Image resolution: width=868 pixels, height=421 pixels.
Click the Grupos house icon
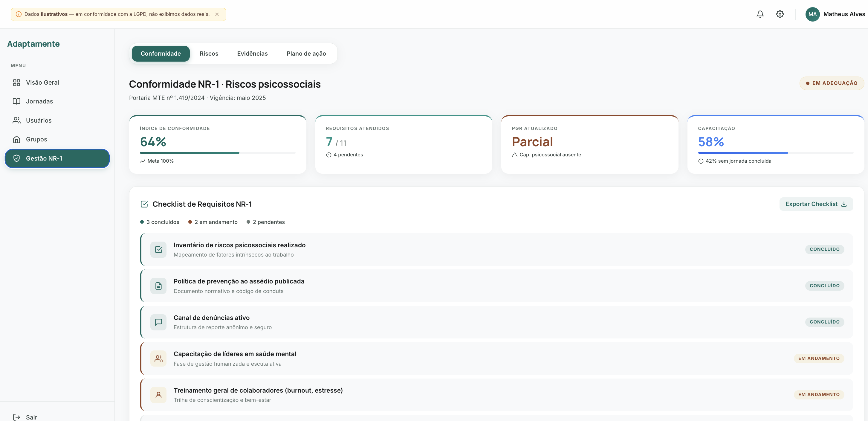click(x=16, y=139)
